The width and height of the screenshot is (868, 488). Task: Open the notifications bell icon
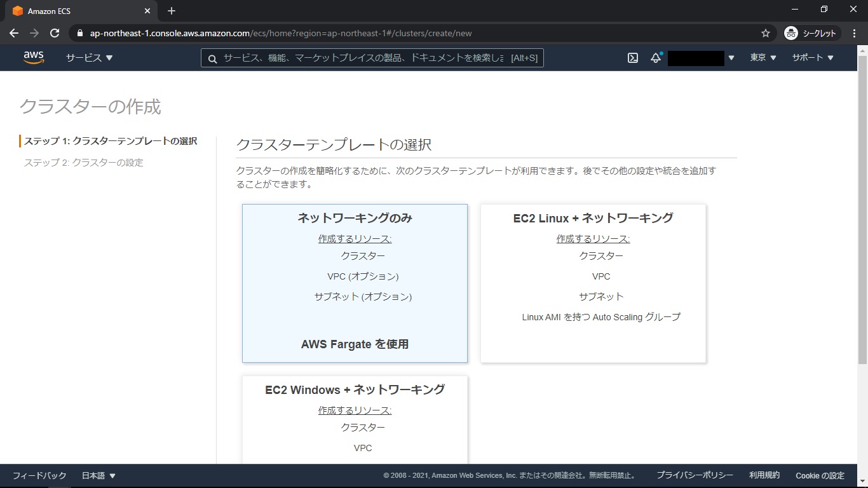coord(656,58)
